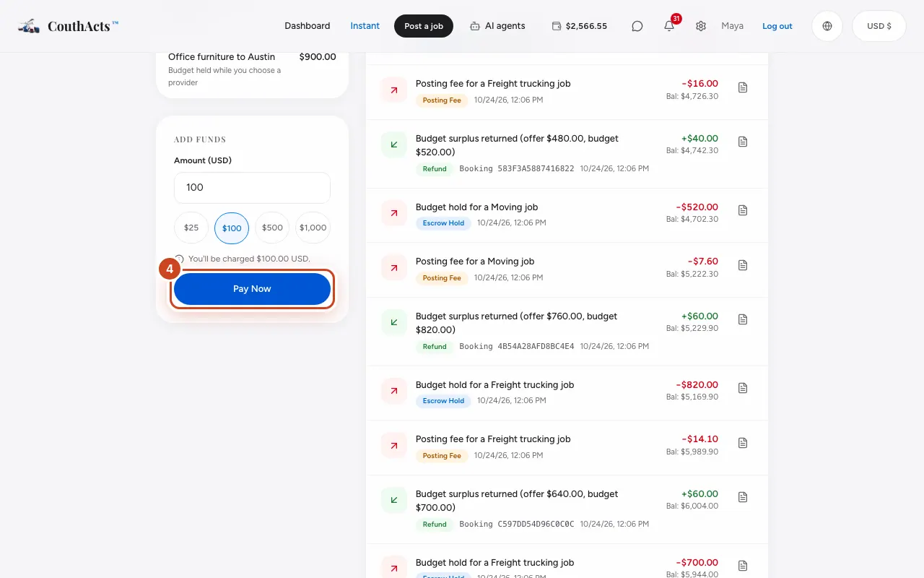Open receipt icon for +$40.00 refund
The image size is (924, 578).
743,142
